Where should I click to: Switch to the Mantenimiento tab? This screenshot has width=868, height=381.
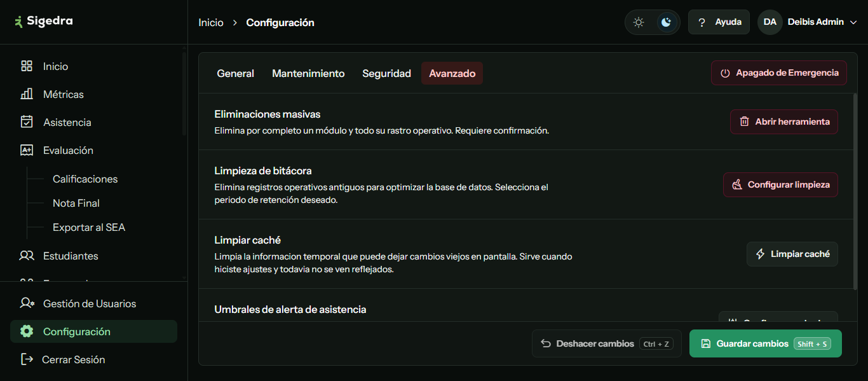[x=308, y=74]
